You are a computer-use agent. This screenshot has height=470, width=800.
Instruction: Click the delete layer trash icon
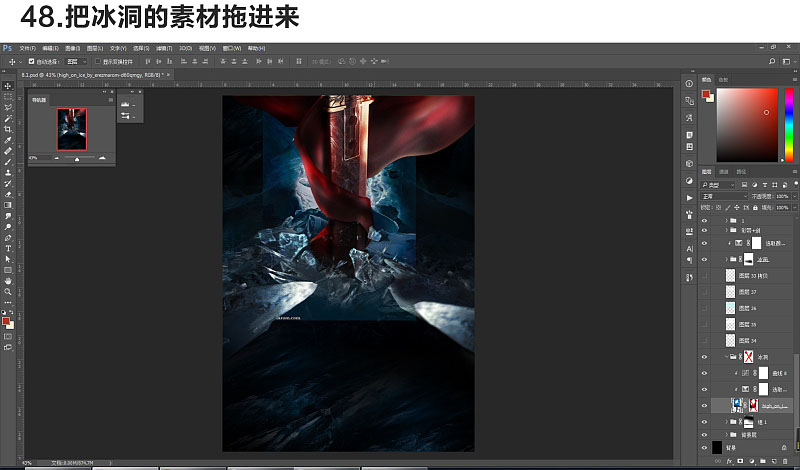point(785,461)
